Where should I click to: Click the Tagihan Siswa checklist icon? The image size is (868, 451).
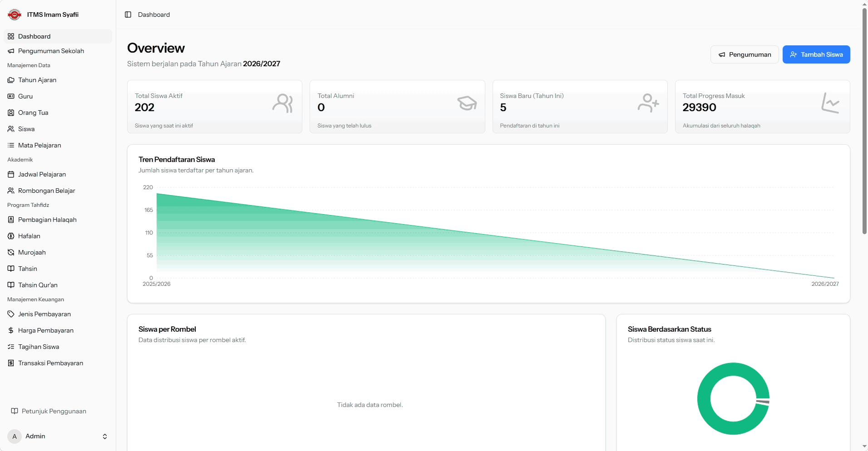11,347
